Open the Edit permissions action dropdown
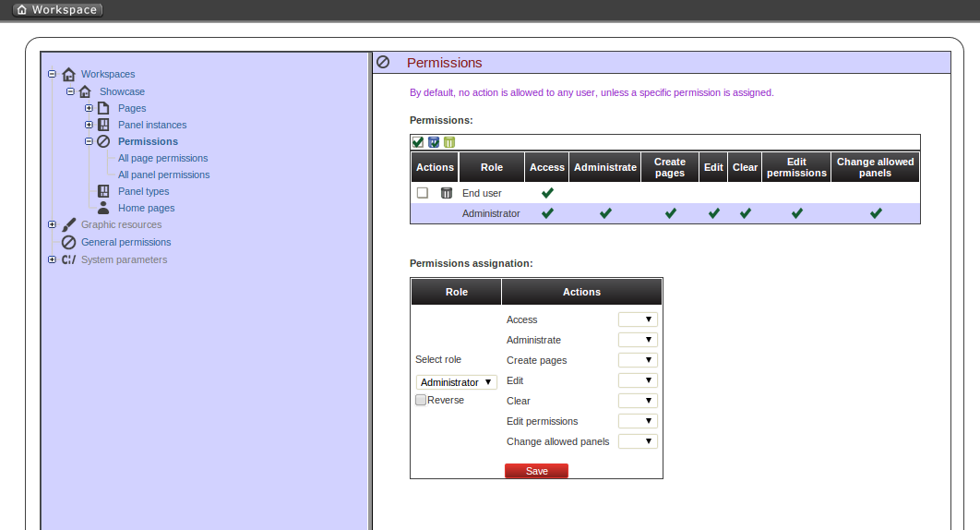 pyautogui.click(x=638, y=421)
